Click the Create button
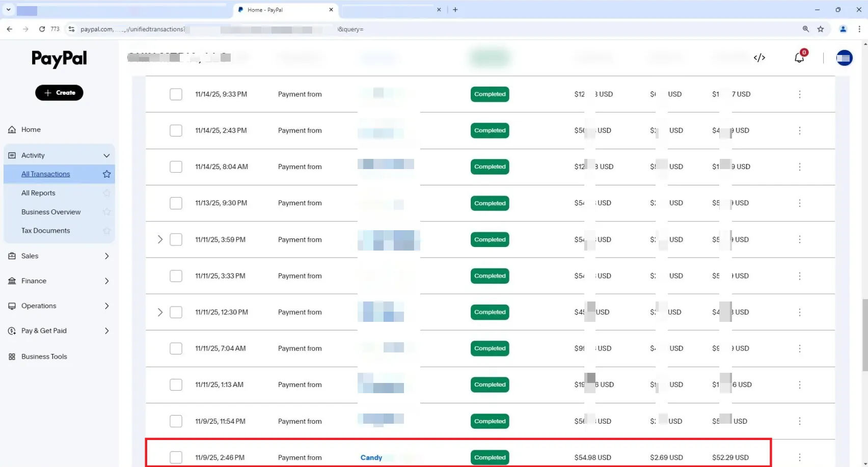The width and height of the screenshot is (868, 467). 59,93
